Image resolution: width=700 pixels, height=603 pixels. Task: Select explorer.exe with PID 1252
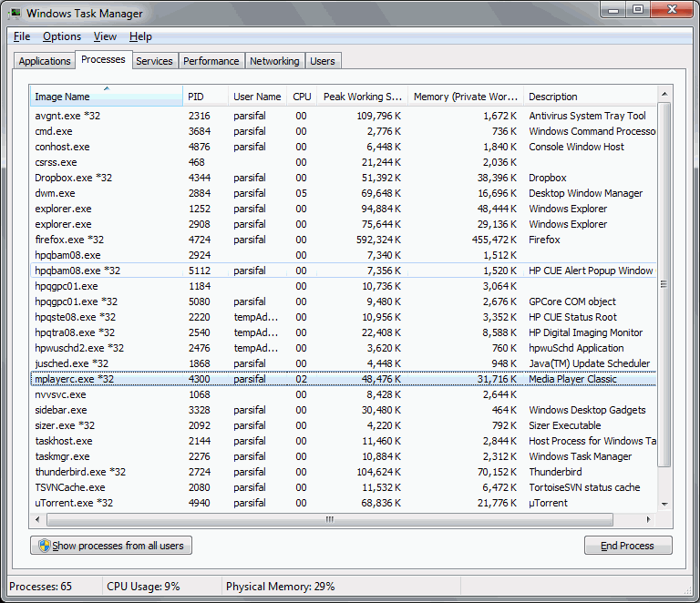click(344, 209)
